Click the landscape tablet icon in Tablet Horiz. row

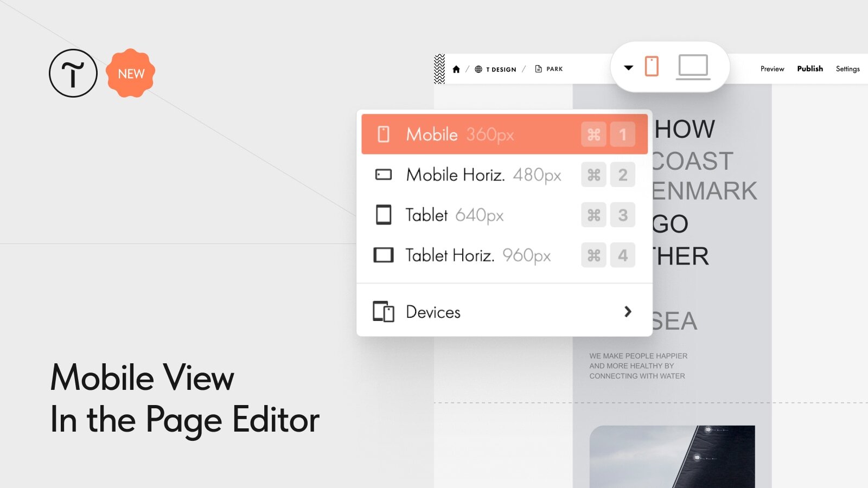pos(384,255)
